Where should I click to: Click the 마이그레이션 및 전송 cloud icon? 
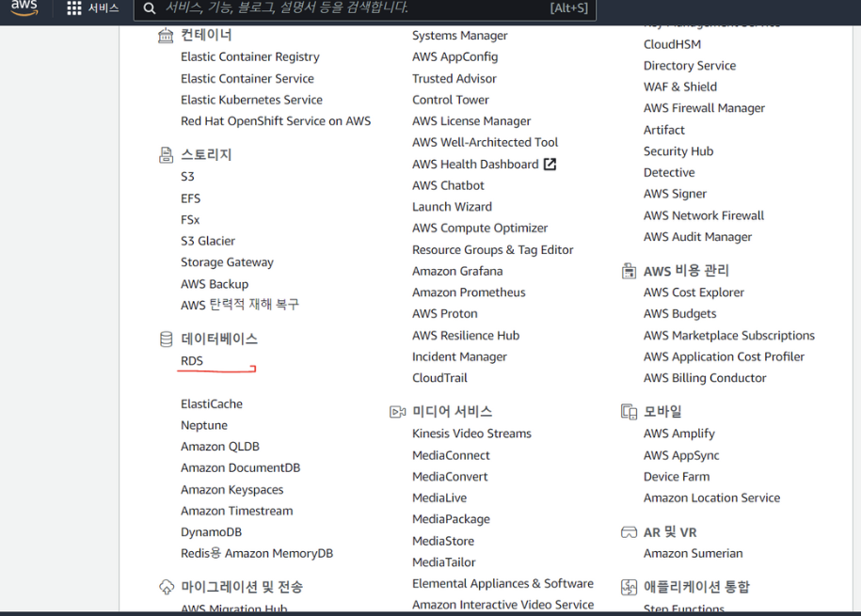tap(167, 587)
